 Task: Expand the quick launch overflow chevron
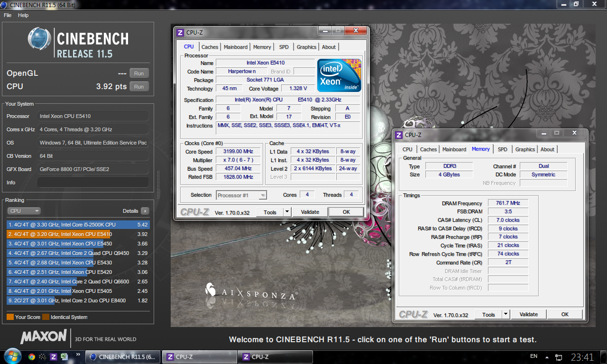[78, 354]
